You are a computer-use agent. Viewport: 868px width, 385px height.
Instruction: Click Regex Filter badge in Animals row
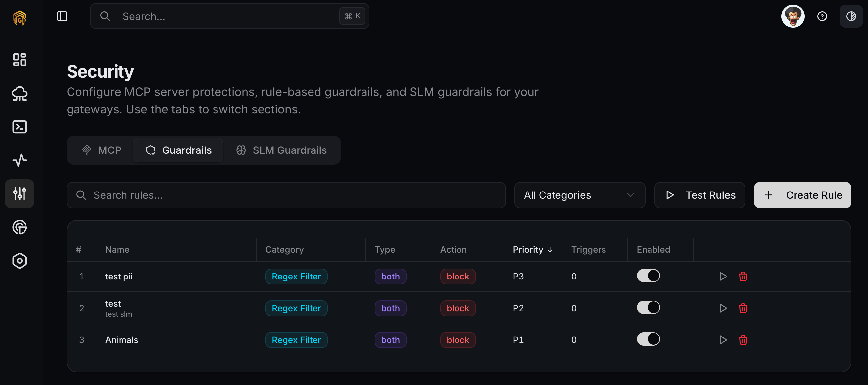click(296, 340)
